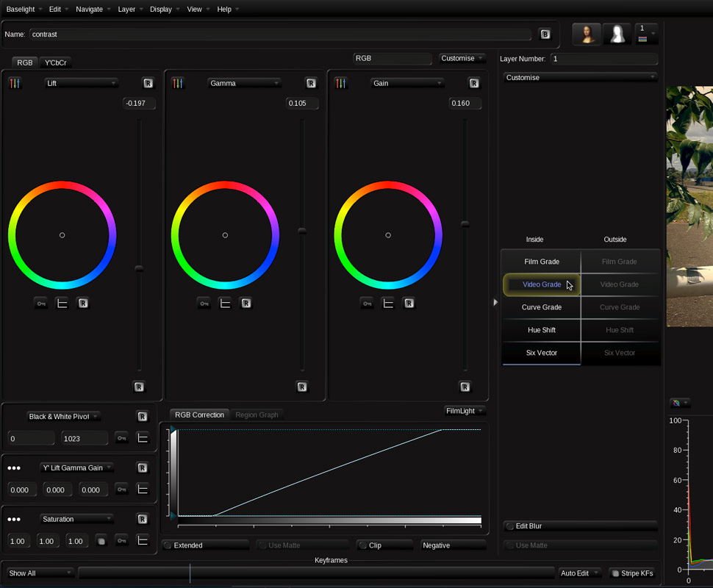This screenshot has width=713, height=588.
Task: Click the keyframe key icon under Lift wheel
Action: click(x=41, y=304)
